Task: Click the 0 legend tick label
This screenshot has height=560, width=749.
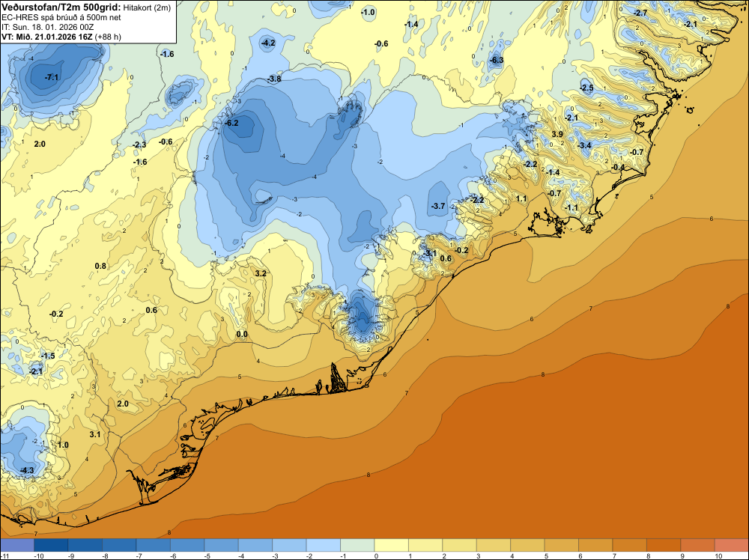Action: click(x=377, y=556)
